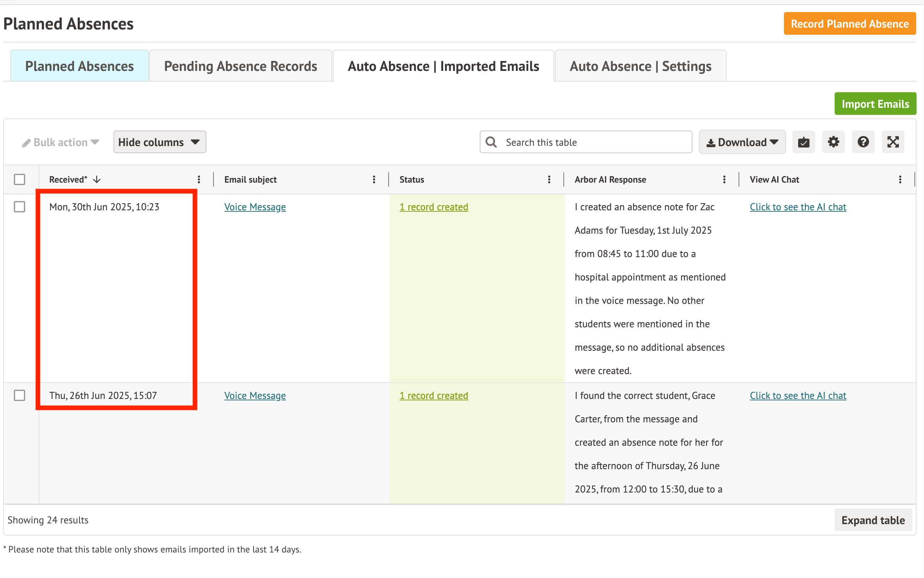Open Received column three-dot menu

tap(199, 180)
